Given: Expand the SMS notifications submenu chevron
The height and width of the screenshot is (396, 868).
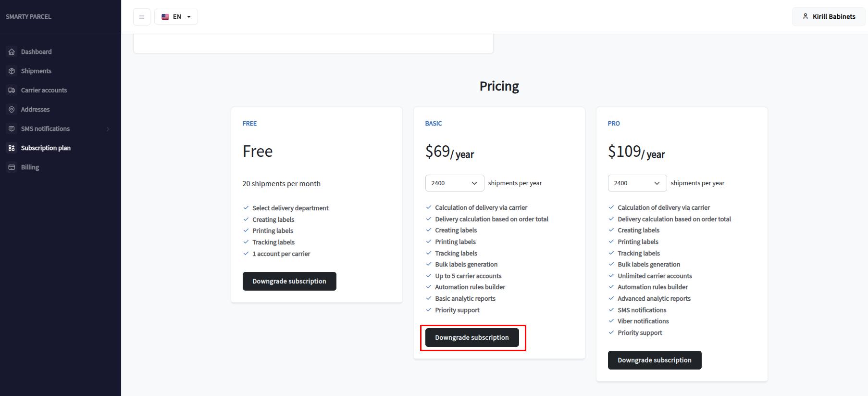Looking at the screenshot, I should pyautogui.click(x=108, y=129).
